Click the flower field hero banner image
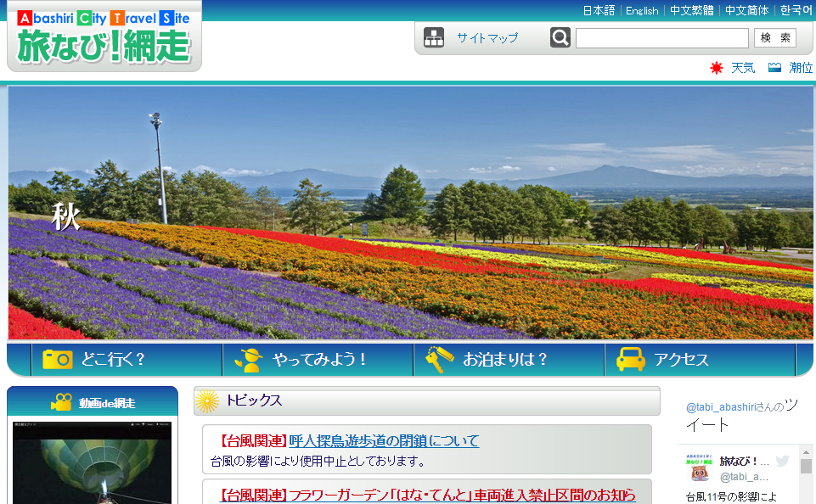816x504 pixels. pos(411,213)
